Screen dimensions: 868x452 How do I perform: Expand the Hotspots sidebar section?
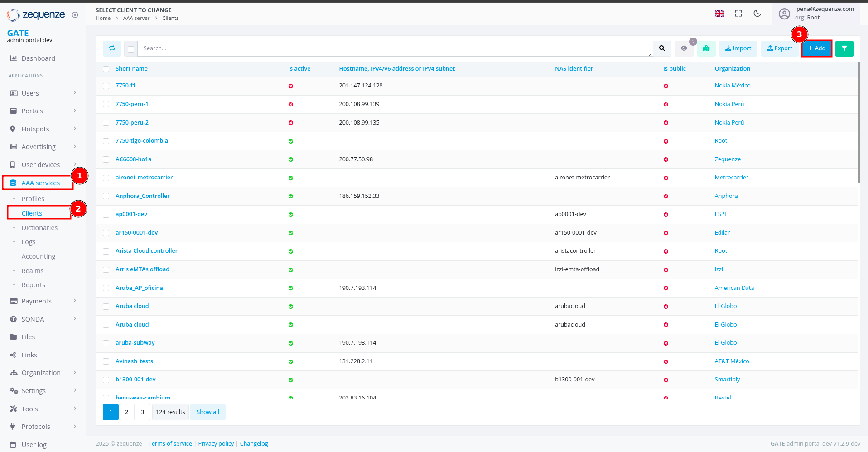(43, 129)
